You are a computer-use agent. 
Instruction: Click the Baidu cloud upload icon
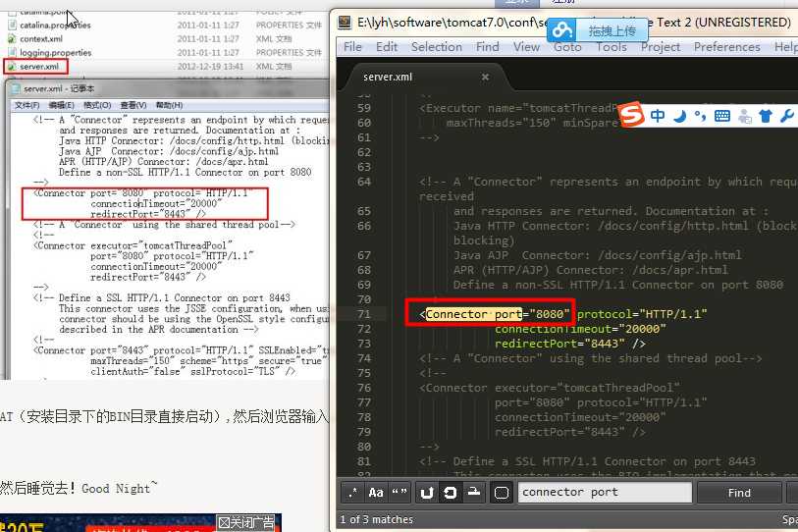click(x=561, y=30)
